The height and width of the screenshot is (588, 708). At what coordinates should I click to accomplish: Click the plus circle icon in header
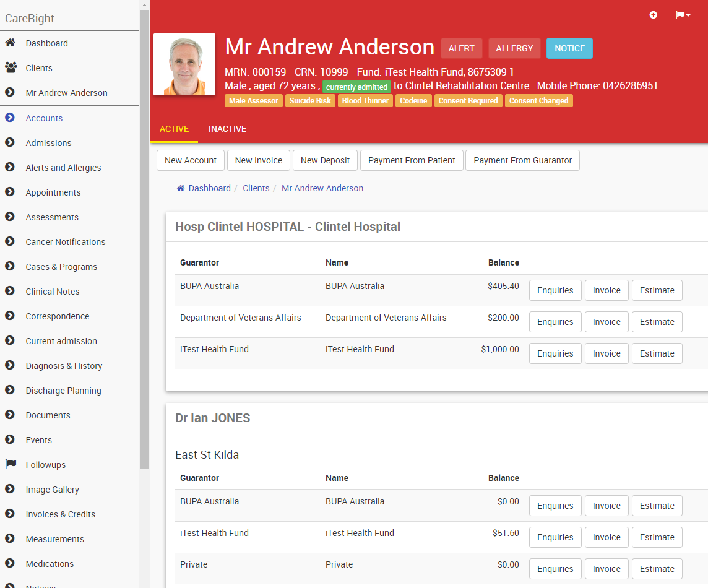coord(653,15)
